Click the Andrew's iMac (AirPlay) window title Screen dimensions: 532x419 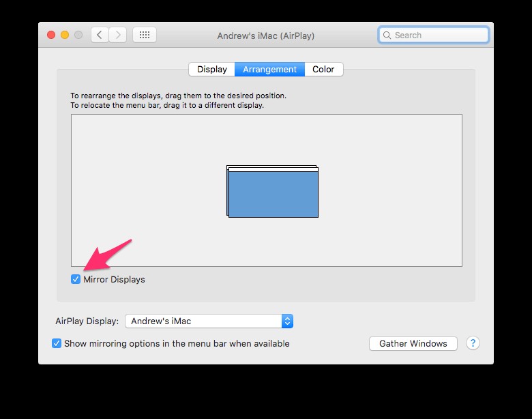[x=266, y=35]
